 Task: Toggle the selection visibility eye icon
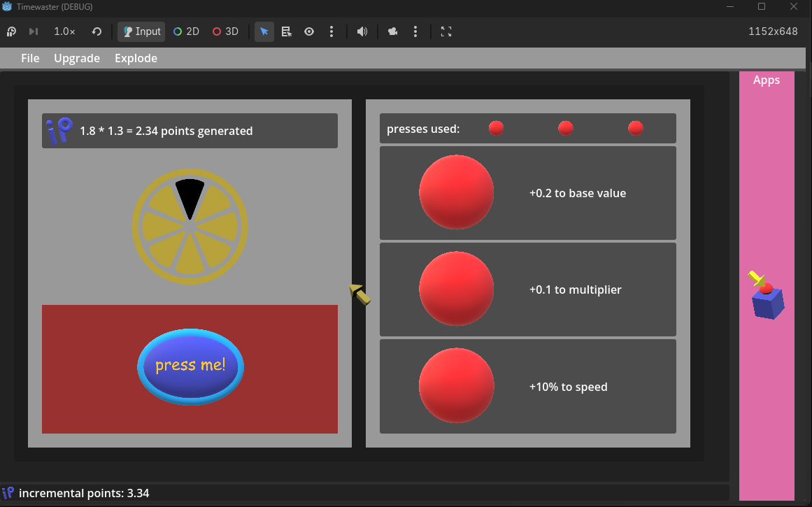pos(309,31)
